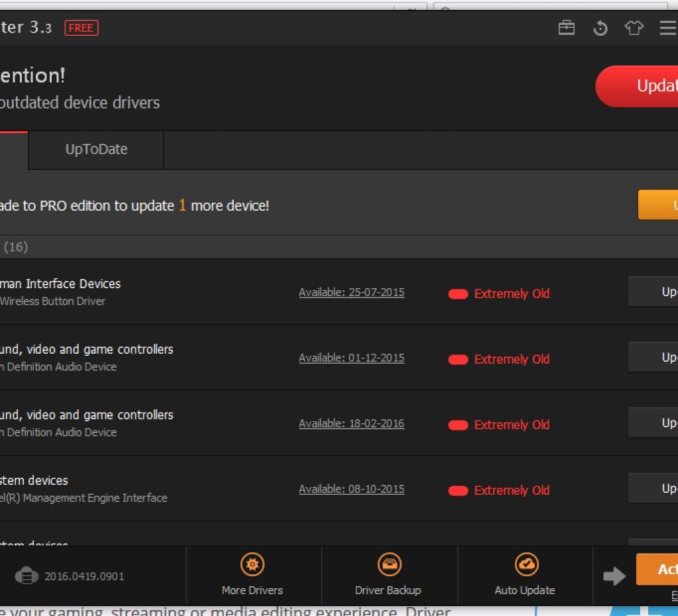Click Extremely Old status for Wireless Button

click(x=499, y=293)
